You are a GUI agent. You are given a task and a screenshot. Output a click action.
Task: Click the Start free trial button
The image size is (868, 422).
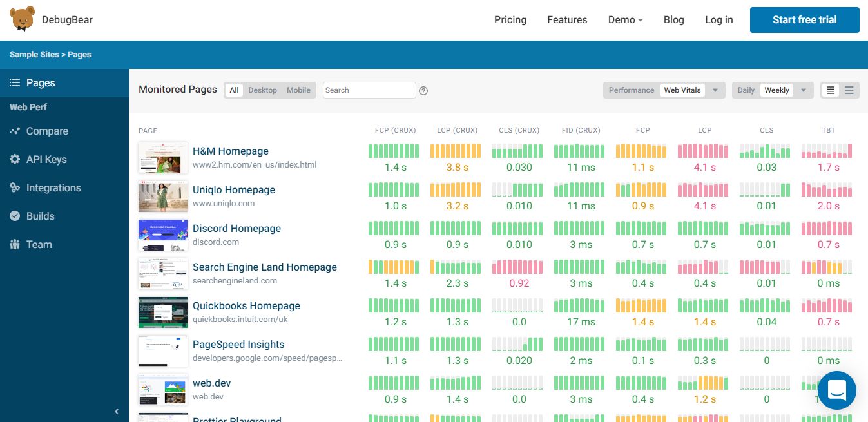click(x=805, y=20)
